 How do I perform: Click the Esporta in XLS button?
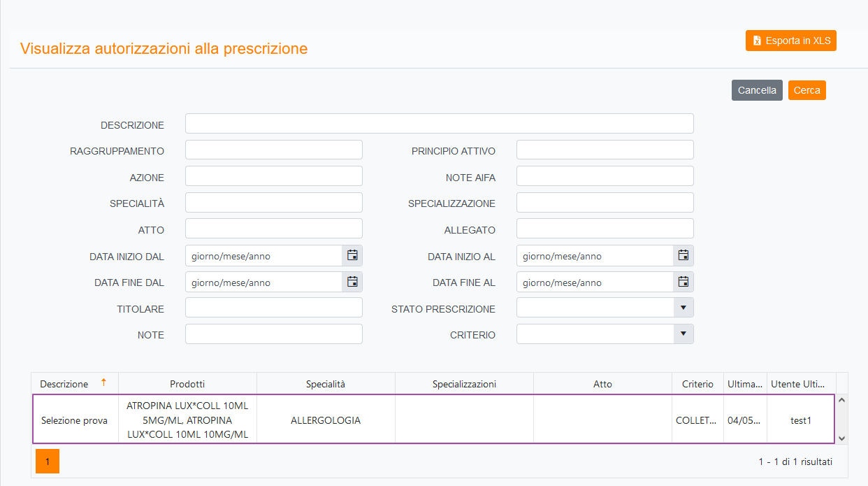point(790,41)
